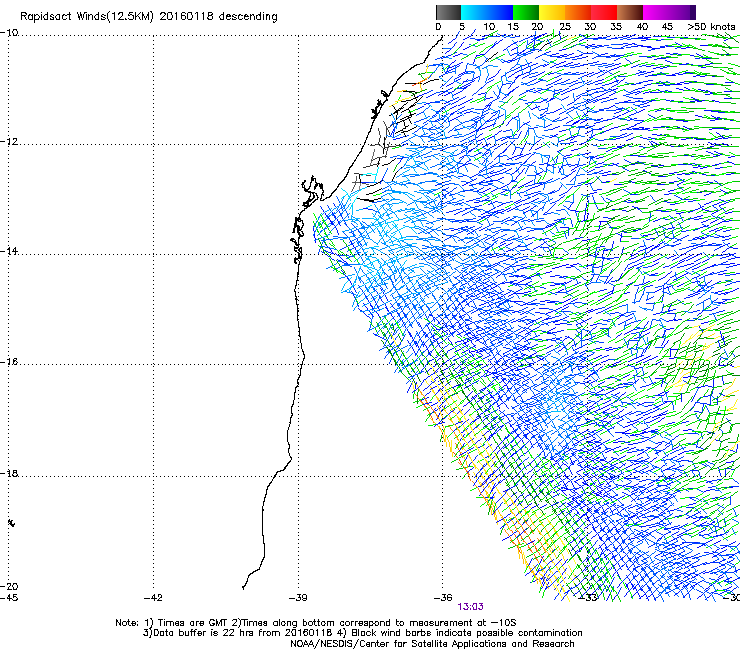Click the -16 latitude axis label

pyautogui.click(x=9, y=362)
